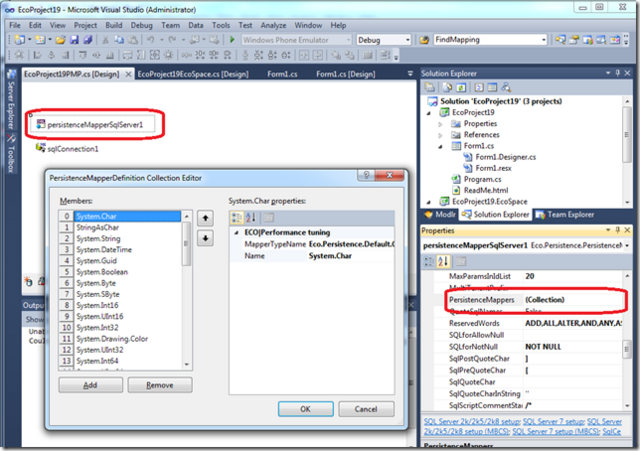Click the New Project toolbar icon

tap(19, 40)
